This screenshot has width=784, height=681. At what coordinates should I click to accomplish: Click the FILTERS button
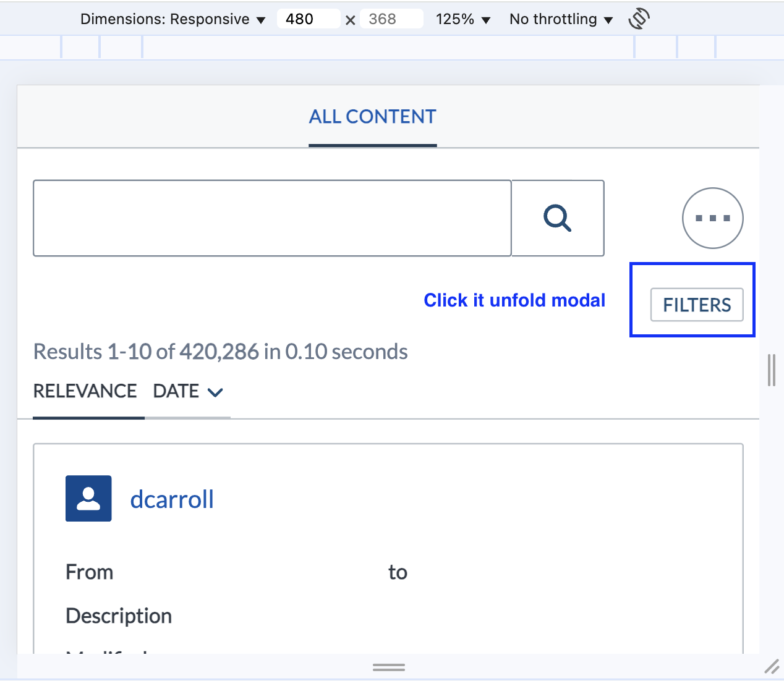[697, 305]
